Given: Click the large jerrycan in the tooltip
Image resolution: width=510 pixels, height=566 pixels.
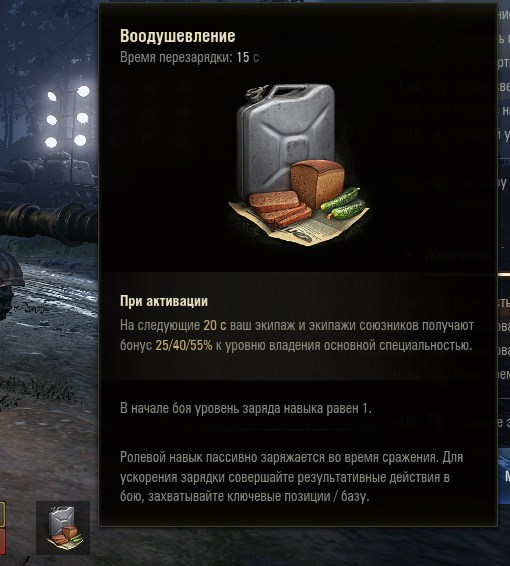Looking at the screenshot, I should coord(285,139).
